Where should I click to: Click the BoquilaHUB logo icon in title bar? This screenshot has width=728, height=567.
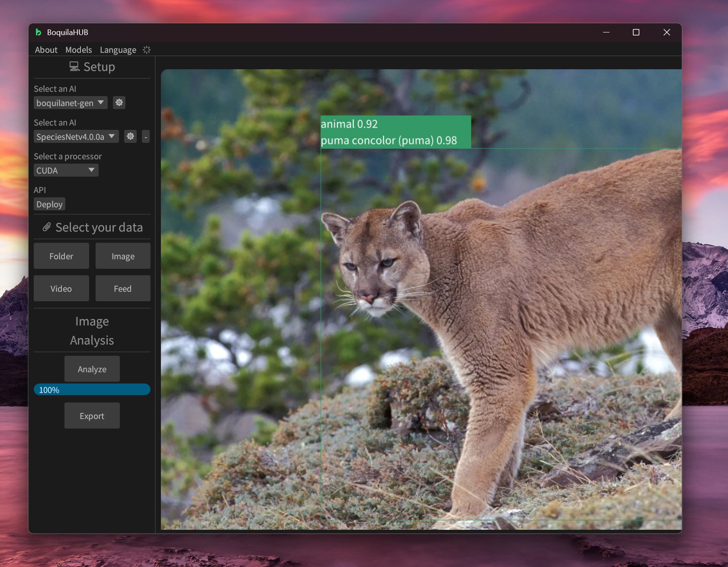(38, 32)
